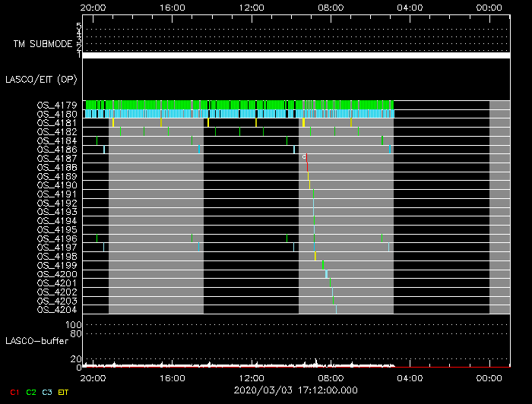Click the TM SUBMODE label
This screenshot has width=532, height=404.
[43, 44]
